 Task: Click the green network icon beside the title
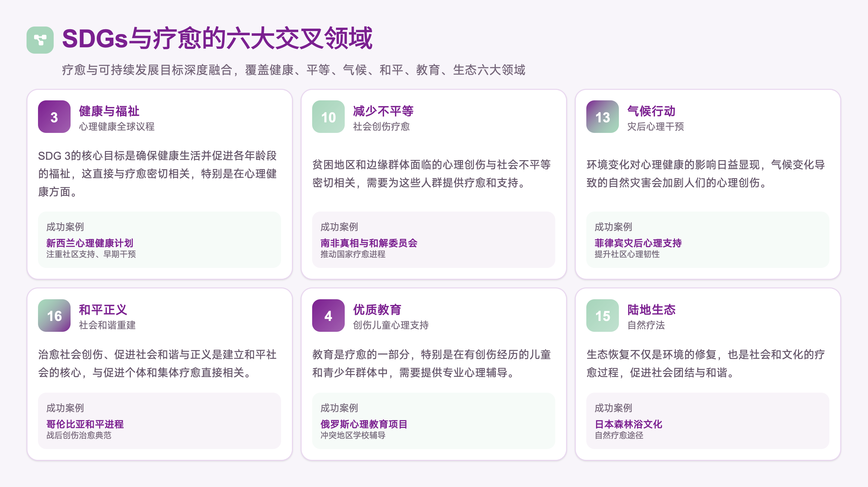[40, 40]
